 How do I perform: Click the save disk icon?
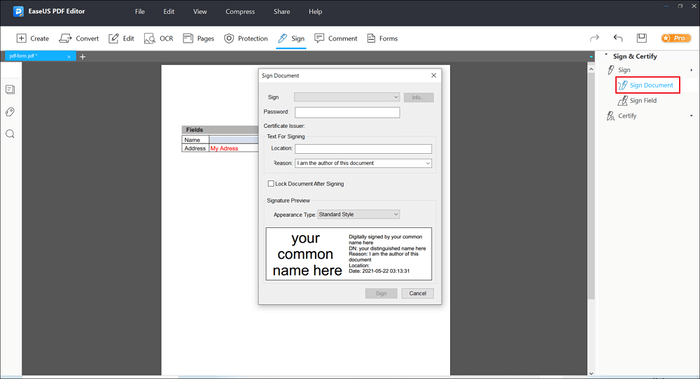click(x=642, y=38)
